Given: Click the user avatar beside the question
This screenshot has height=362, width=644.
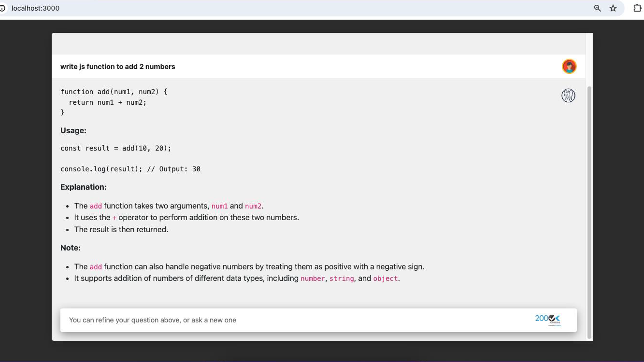Looking at the screenshot, I should point(569,66).
